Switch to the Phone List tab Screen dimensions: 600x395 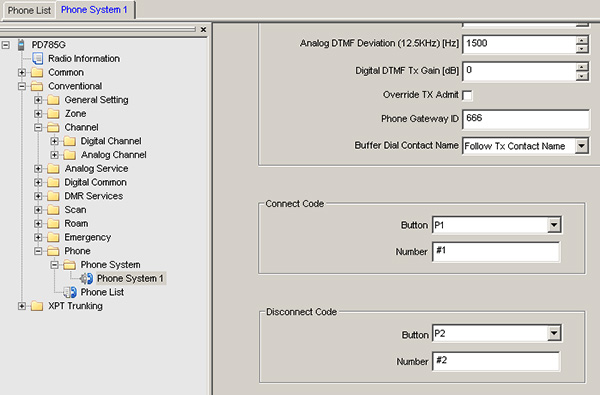coord(29,10)
